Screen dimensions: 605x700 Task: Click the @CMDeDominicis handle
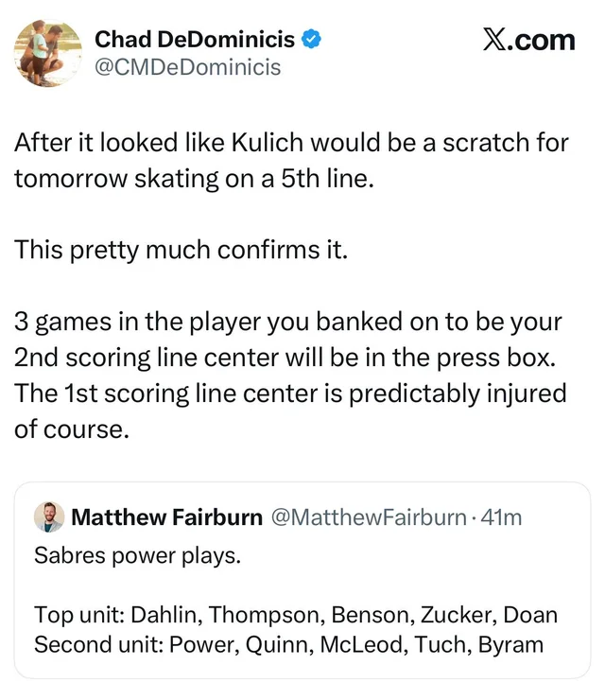click(x=187, y=67)
